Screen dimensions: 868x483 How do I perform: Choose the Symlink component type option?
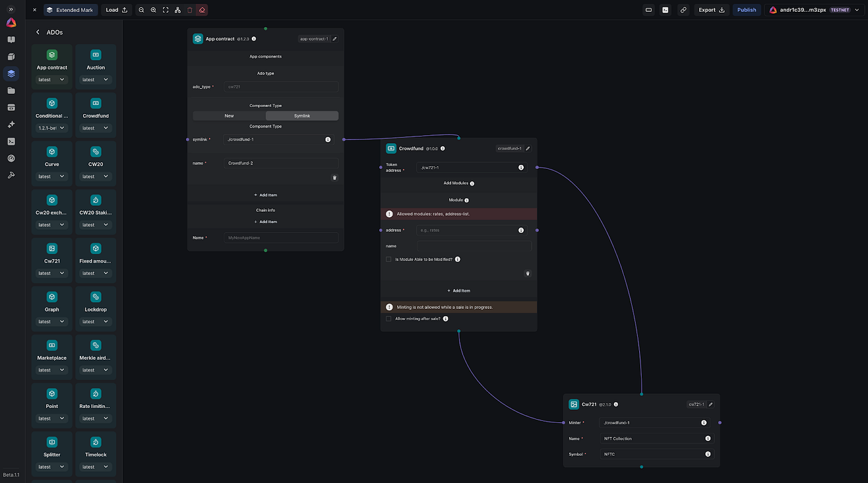tap(302, 116)
